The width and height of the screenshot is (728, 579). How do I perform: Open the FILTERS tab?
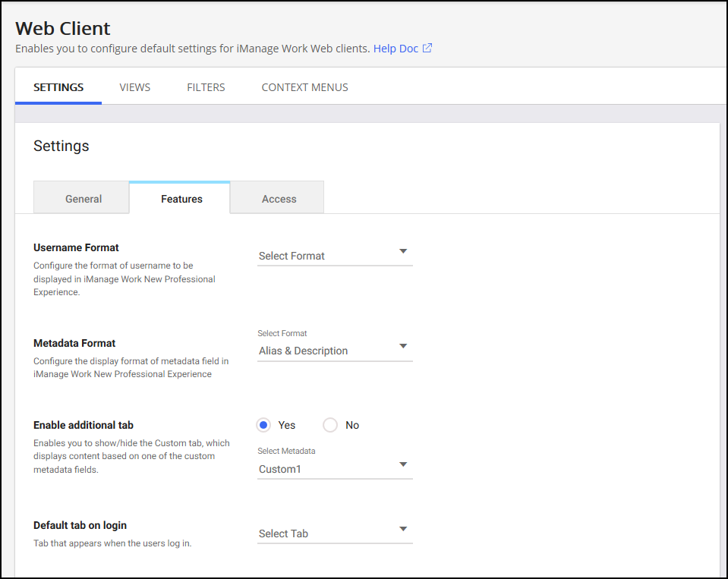click(206, 87)
